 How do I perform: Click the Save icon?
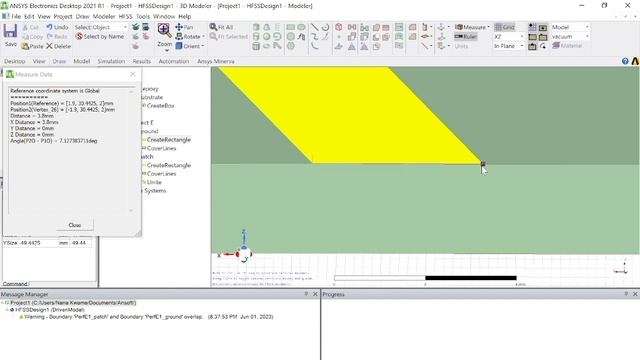pos(10,31)
